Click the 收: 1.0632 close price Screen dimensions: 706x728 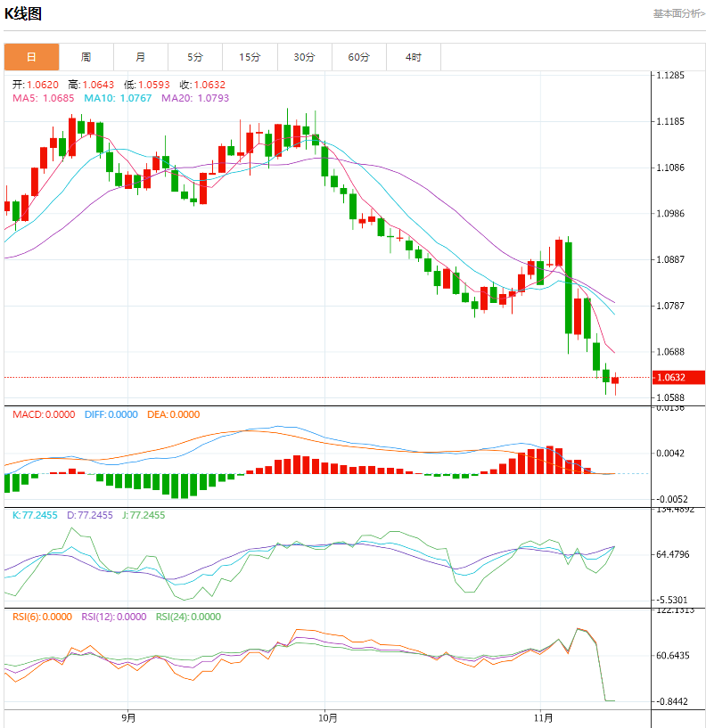pos(202,85)
